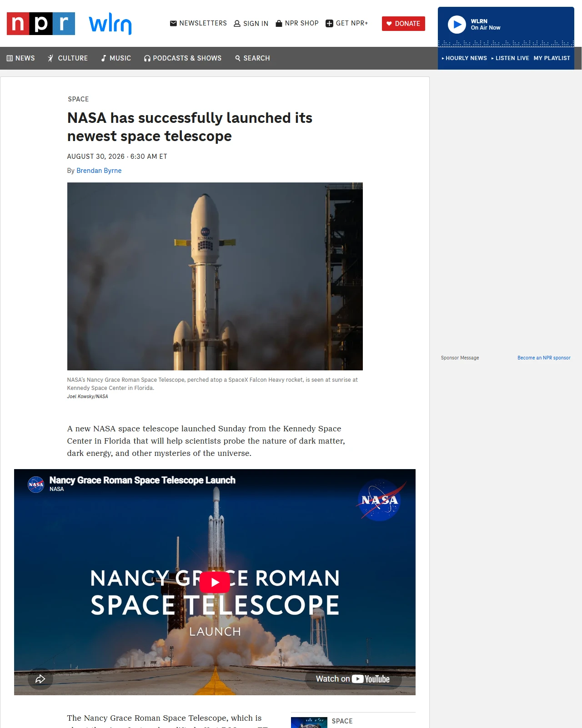Click the heart icon in Donate button
Image resolution: width=582 pixels, height=728 pixels.
pos(389,24)
